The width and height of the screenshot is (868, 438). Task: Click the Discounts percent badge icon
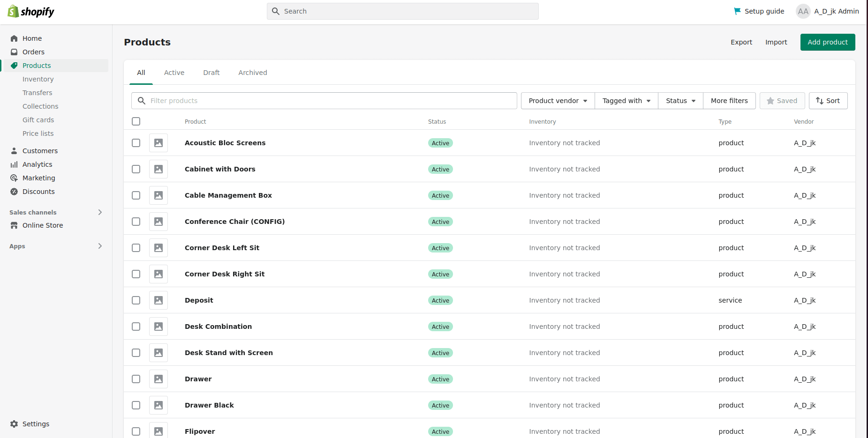click(14, 192)
